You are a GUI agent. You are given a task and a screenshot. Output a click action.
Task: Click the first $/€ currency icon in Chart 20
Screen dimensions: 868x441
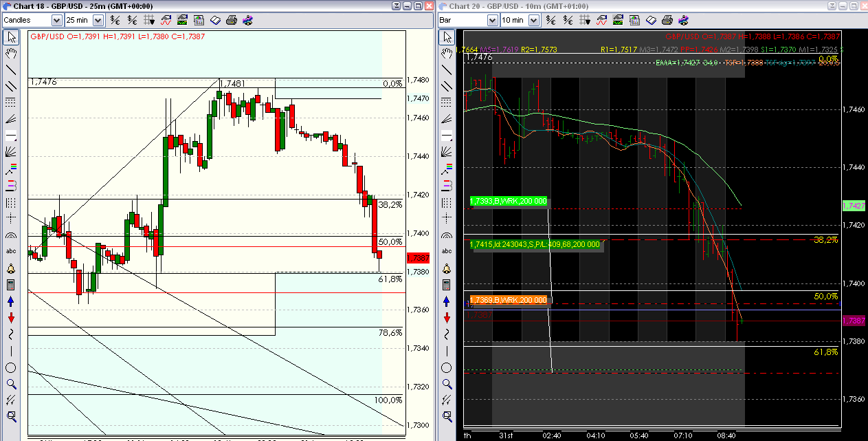point(550,20)
